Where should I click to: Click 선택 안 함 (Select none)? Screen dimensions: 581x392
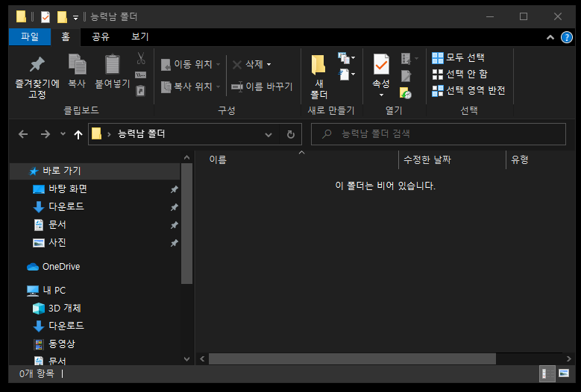point(460,74)
